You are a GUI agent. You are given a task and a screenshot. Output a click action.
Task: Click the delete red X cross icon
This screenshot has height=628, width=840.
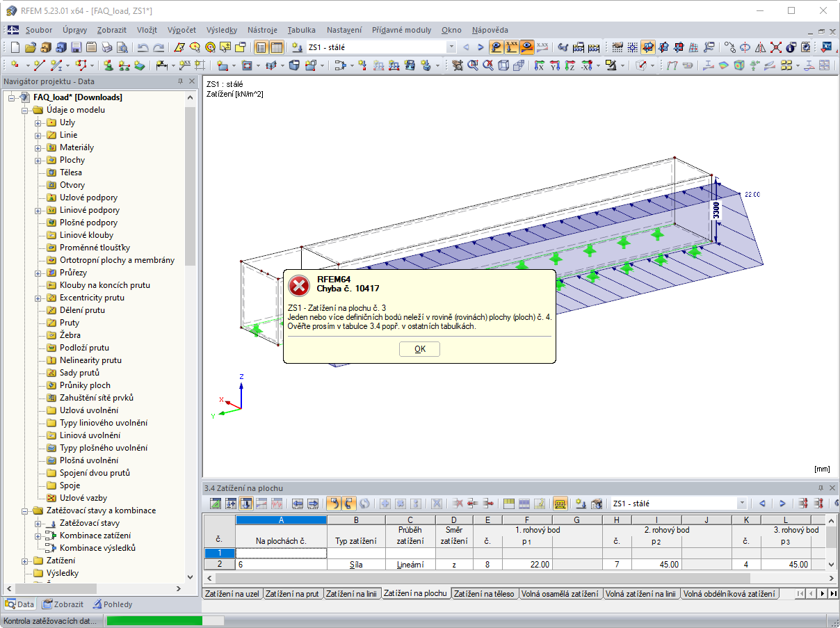[x=775, y=47]
